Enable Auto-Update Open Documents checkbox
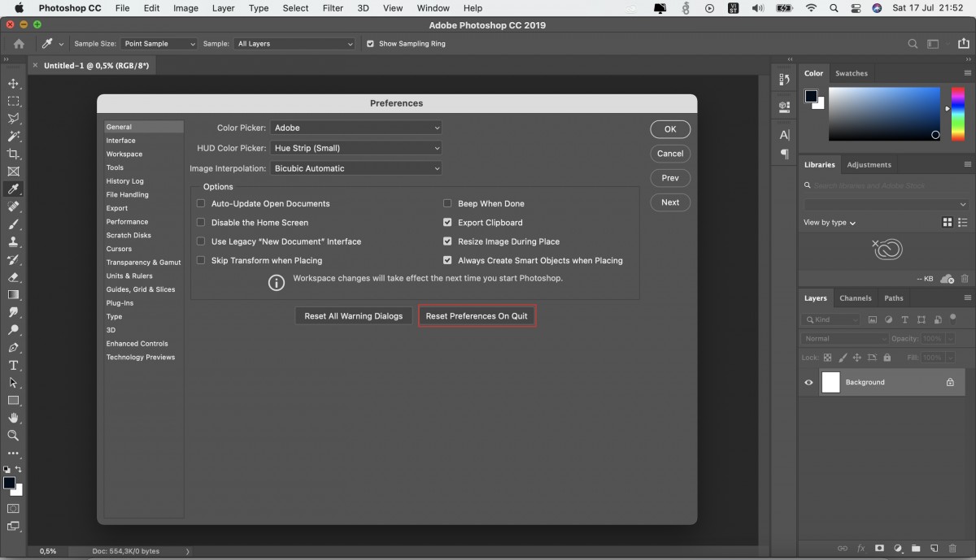This screenshot has width=976, height=560. 201,204
